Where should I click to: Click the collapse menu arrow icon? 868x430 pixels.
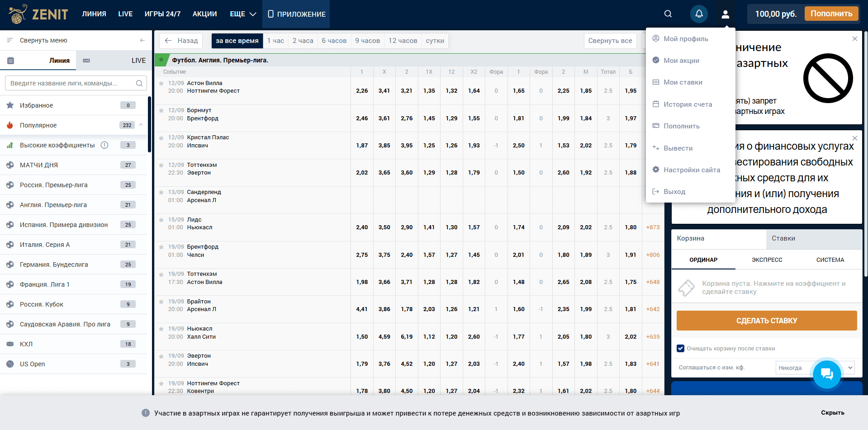point(142,40)
